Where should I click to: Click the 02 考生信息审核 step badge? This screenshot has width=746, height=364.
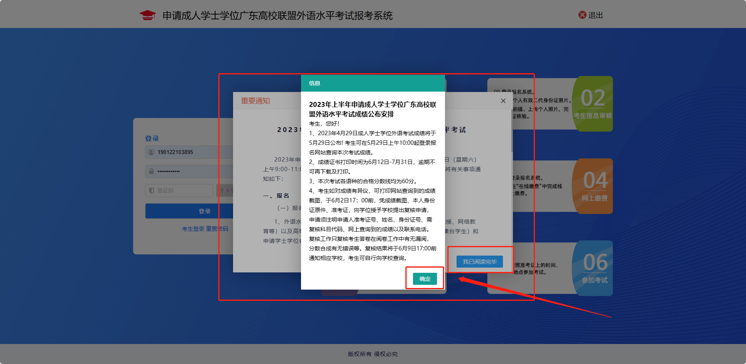pos(593,104)
